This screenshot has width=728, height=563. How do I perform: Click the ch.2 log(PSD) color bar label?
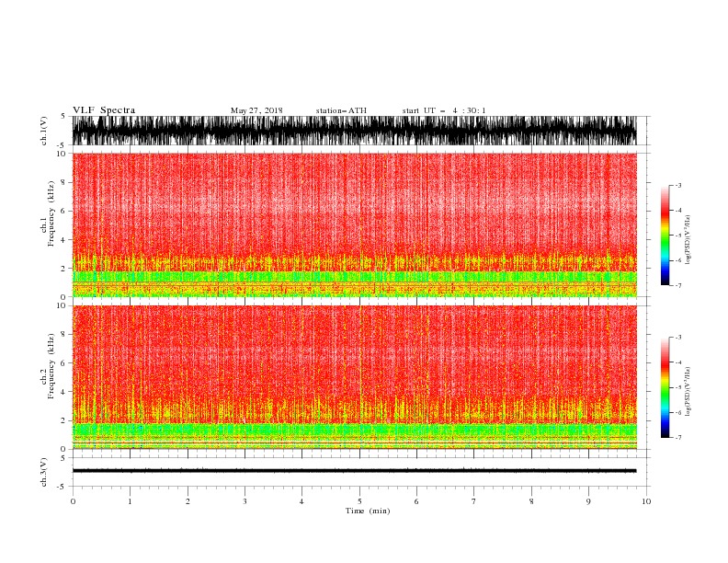tap(688, 392)
